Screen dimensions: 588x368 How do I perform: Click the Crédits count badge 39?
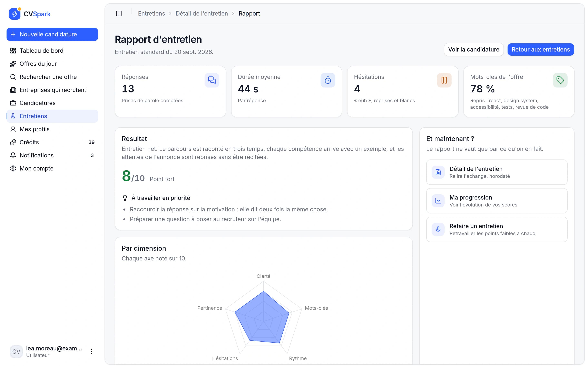(91, 142)
